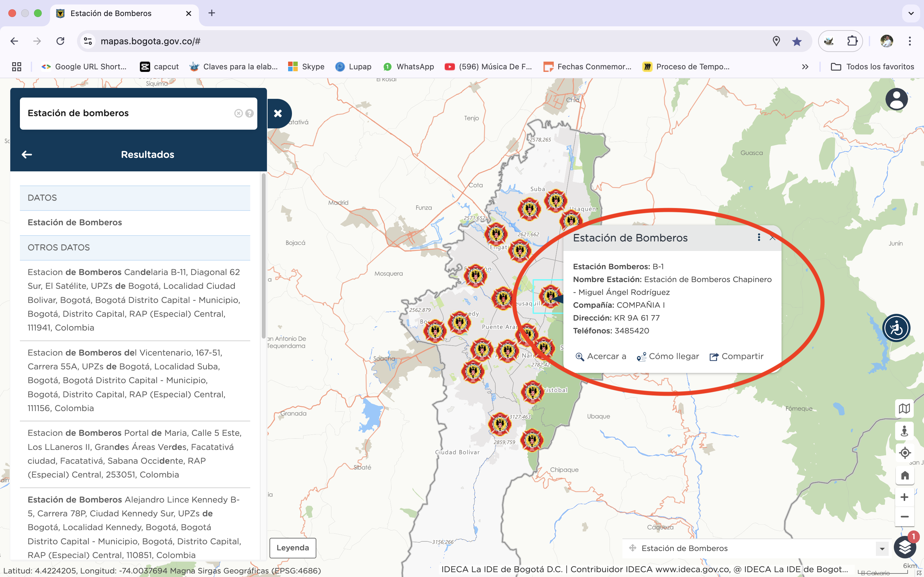Open the Portal de Maria station result
Screen dimensions: 924x577
[135, 454]
